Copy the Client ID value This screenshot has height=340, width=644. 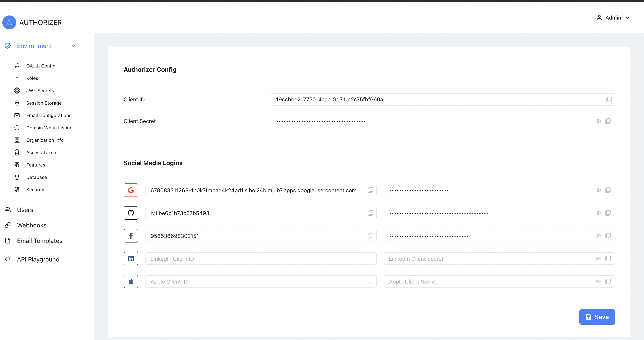[x=609, y=99]
